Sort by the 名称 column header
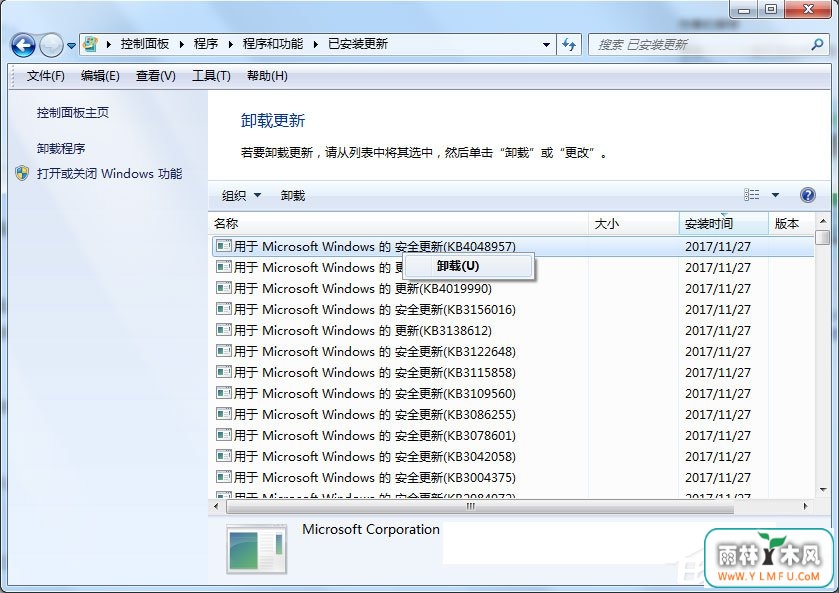 tap(399, 224)
